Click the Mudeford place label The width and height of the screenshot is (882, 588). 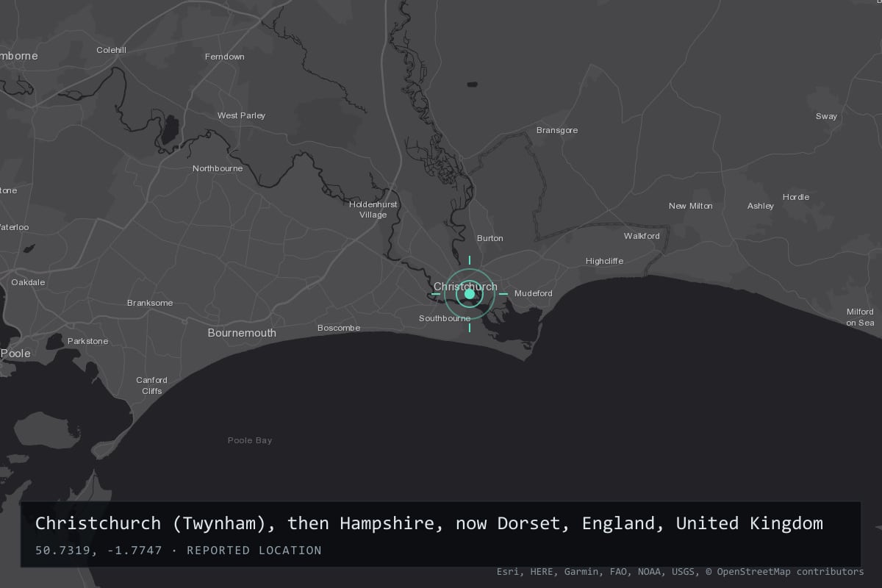point(533,293)
